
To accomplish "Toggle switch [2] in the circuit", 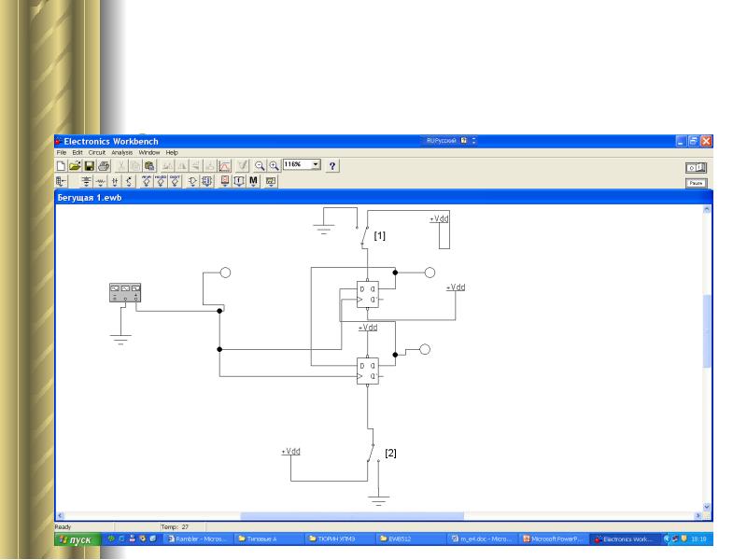I will [x=371, y=453].
